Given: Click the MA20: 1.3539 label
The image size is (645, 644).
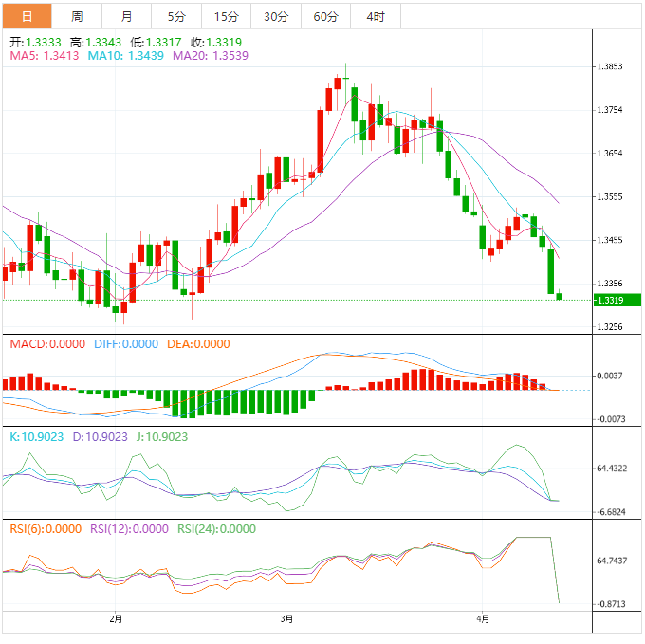Looking at the screenshot, I should coord(211,56).
